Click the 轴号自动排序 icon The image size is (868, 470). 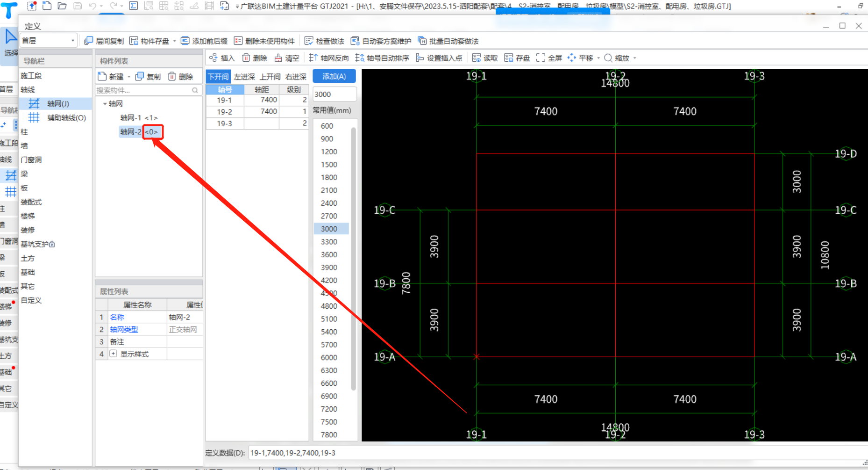360,58
